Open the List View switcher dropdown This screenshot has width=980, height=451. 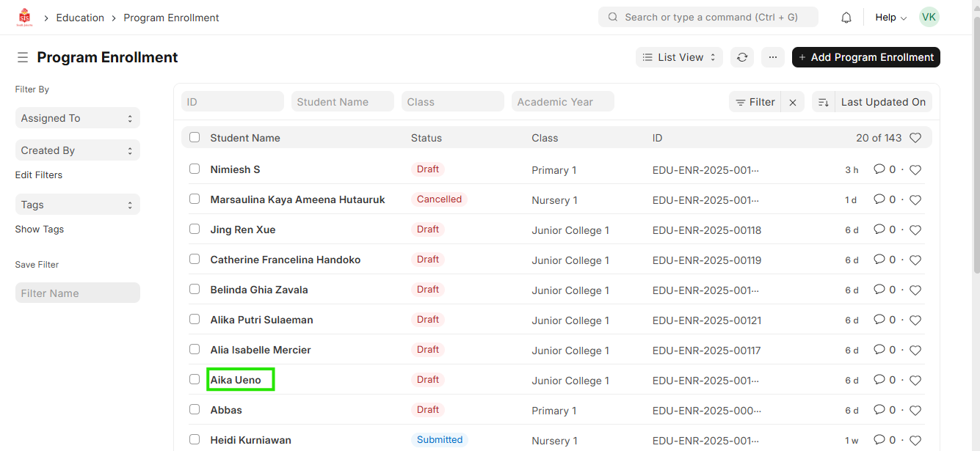679,57
